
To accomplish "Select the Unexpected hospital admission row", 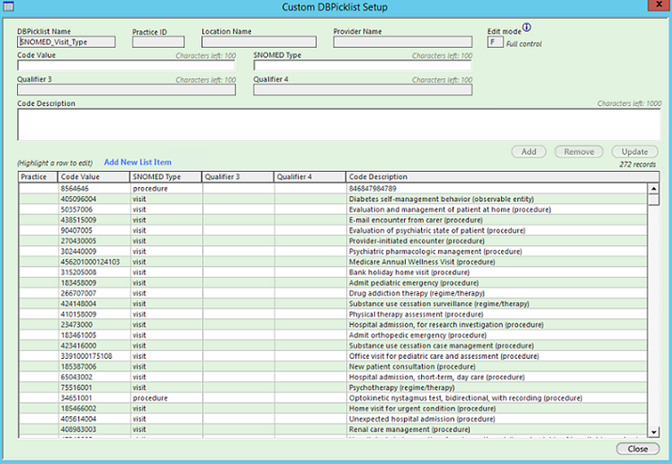I will pos(333,419).
